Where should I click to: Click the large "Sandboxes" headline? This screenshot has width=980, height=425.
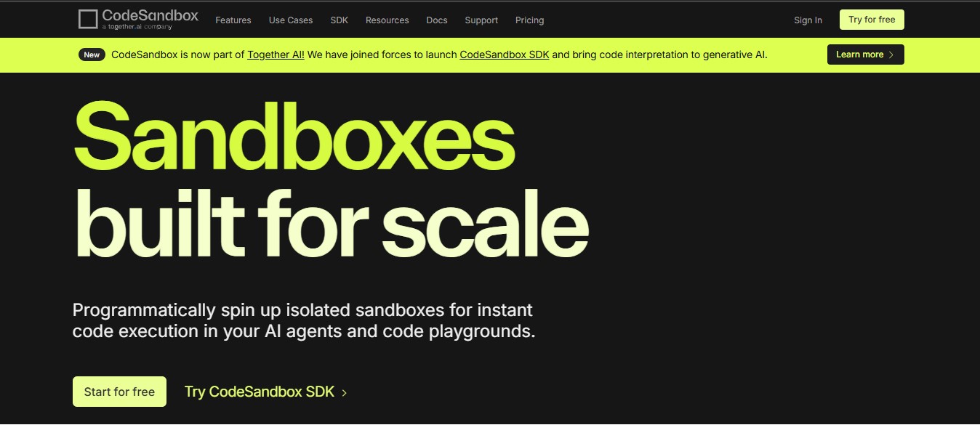[x=294, y=136]
